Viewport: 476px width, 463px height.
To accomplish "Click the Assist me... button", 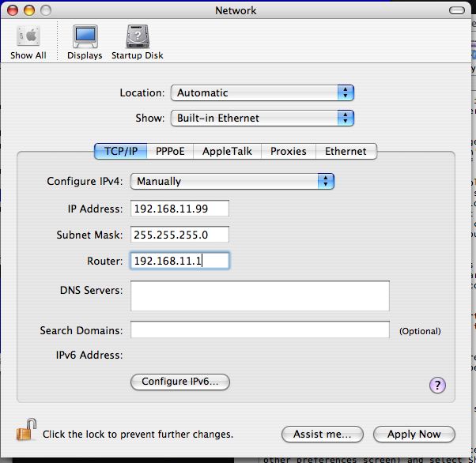I will tap(323, 435).
